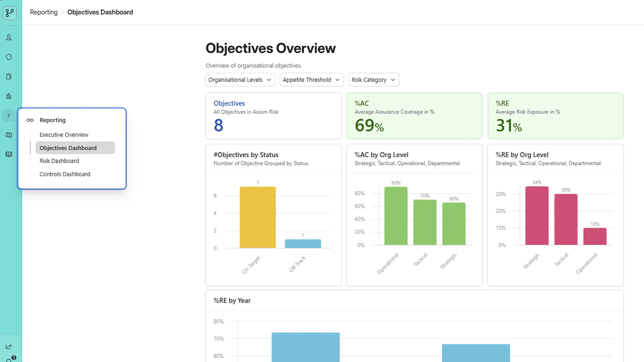This screenshot has height=362, width=644.
Task: Open Executive Overview from the Reporting menu
Action: coord(64,135)
